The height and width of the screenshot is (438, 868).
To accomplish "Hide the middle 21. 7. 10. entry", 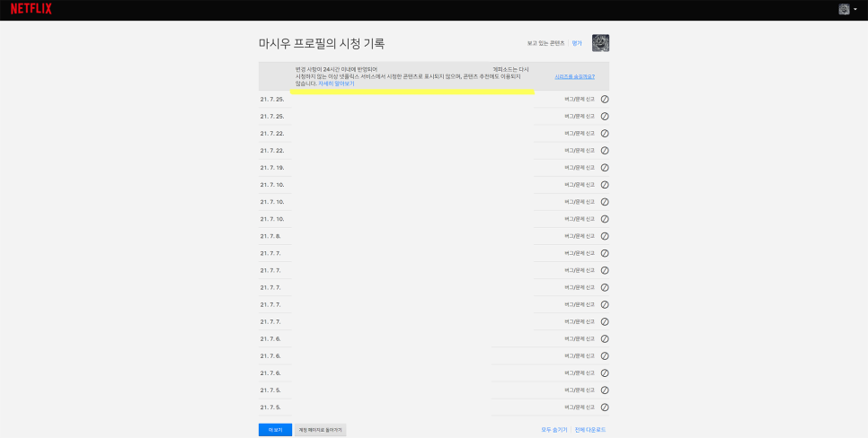I will click(x=605, y=202).
